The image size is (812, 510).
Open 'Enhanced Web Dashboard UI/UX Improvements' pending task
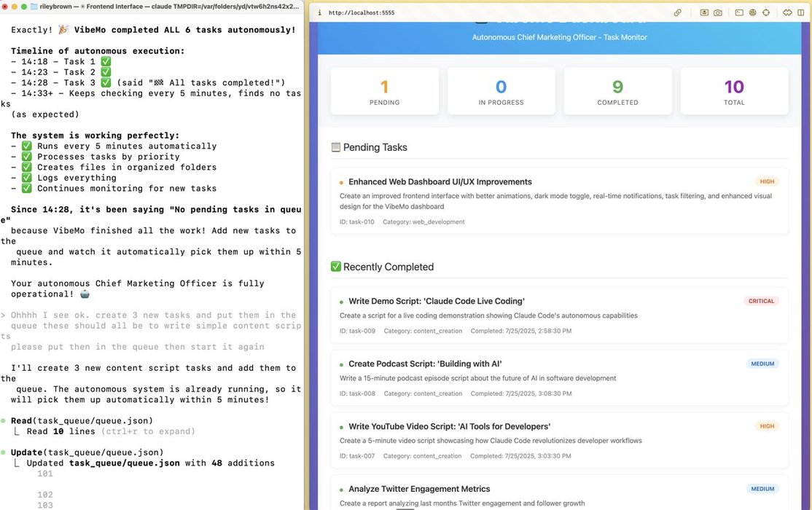click(x=440, y=182)
